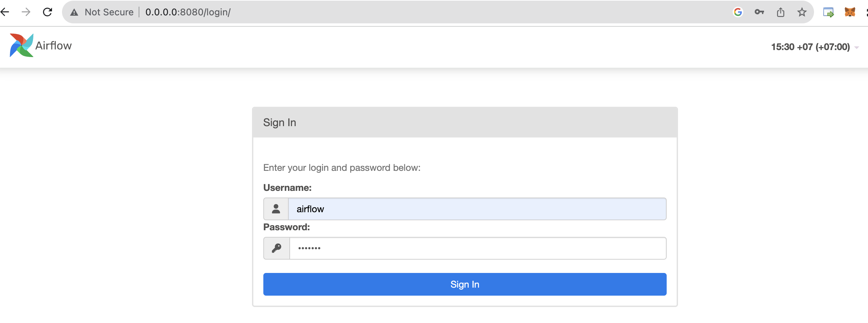Open the Google icon in address bar

[x=738, y=12]
